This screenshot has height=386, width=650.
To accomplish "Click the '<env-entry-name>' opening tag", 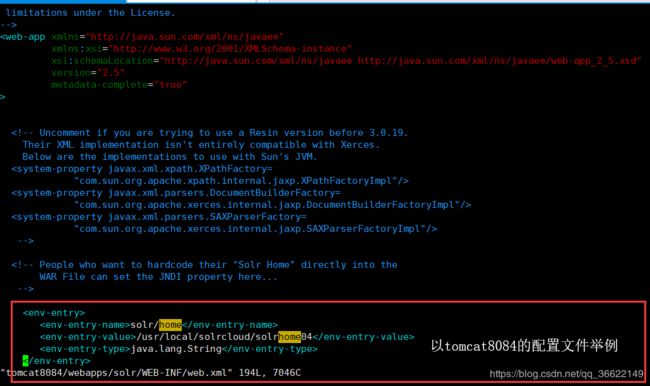I will [85, 325].
